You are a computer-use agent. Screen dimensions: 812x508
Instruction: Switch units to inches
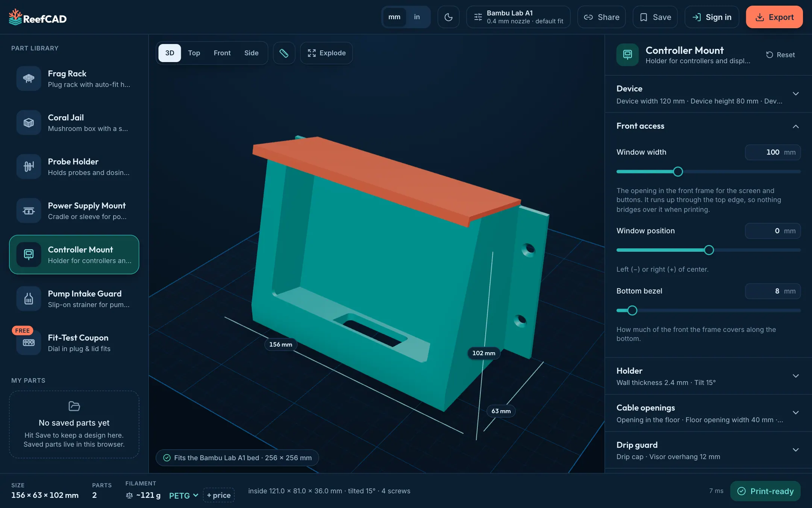[x=417, y=17]
